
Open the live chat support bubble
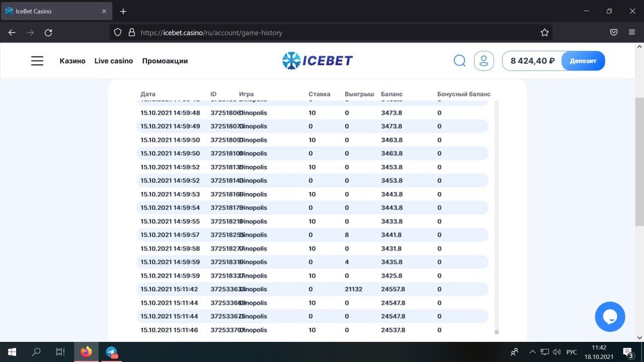click(x=609, y=316)
